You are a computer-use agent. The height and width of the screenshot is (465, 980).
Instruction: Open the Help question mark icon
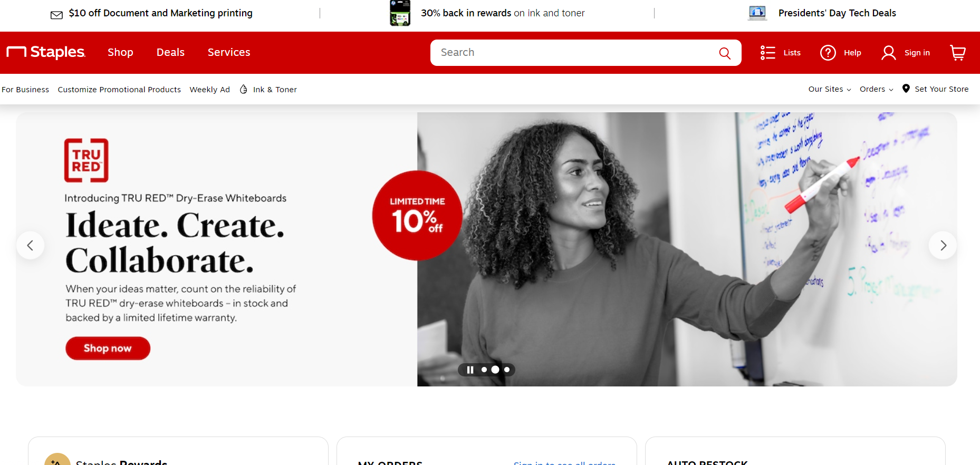828,53
